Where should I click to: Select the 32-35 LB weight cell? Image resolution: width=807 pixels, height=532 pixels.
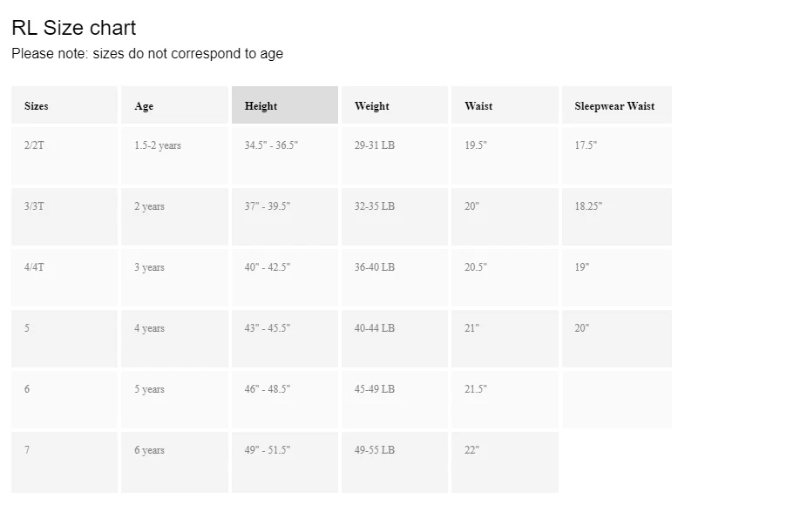pos(395,217)
